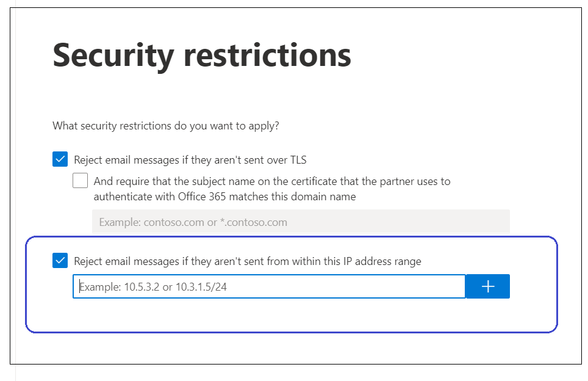Click the 'within this IP address range' label

(247, 261)
